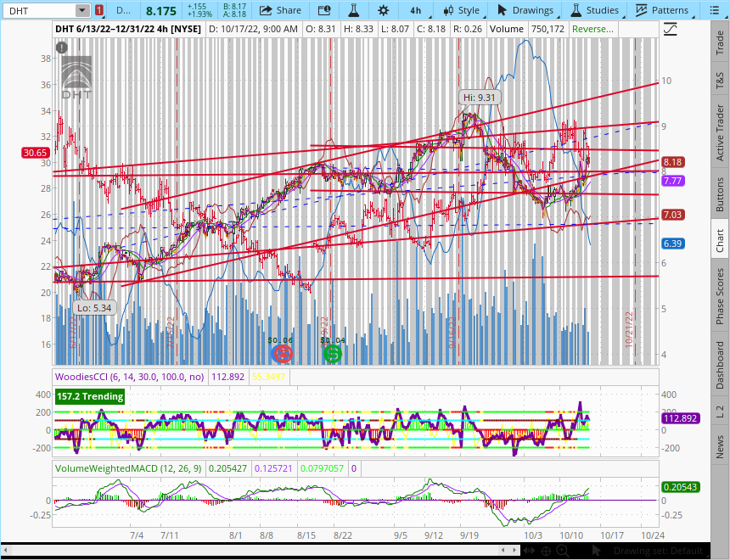Viewport: 730px width, 560px height.
Task: Click the +1.93% change value
Action: coord(199,14)
